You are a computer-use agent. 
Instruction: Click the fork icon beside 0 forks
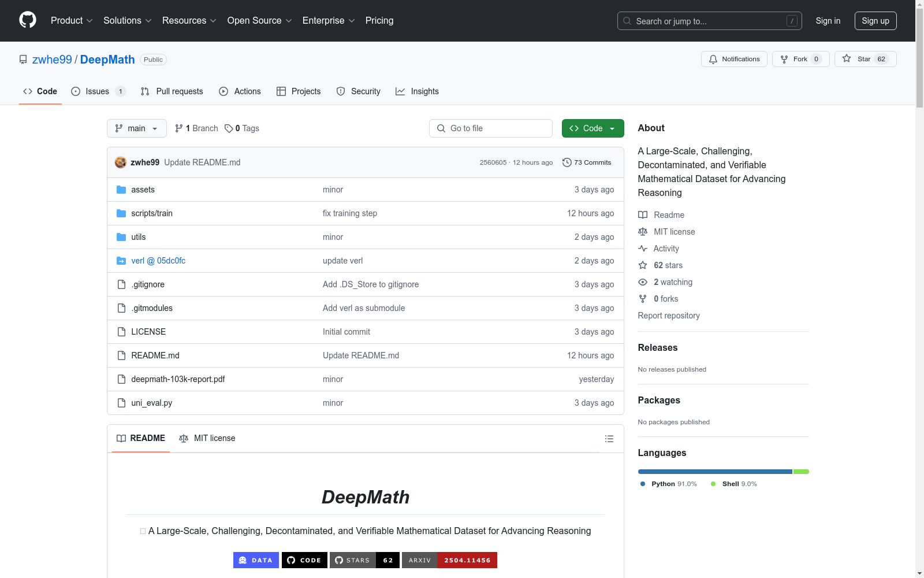(x=643, y=299)
